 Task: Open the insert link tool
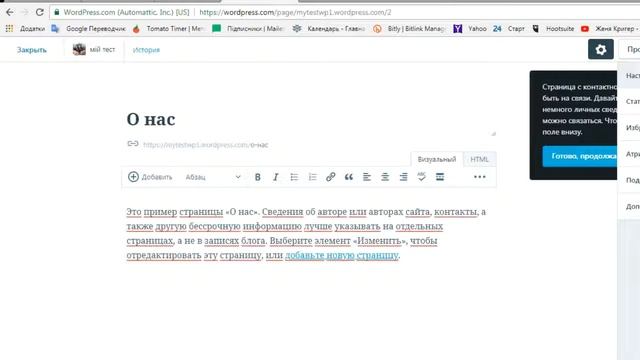(x=331, y=177)
